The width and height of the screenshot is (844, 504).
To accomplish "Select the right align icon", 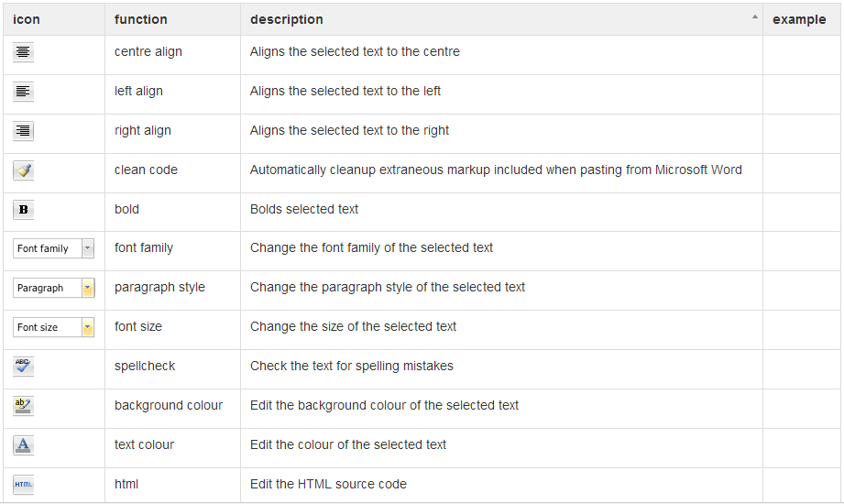I will coord(24,131).
